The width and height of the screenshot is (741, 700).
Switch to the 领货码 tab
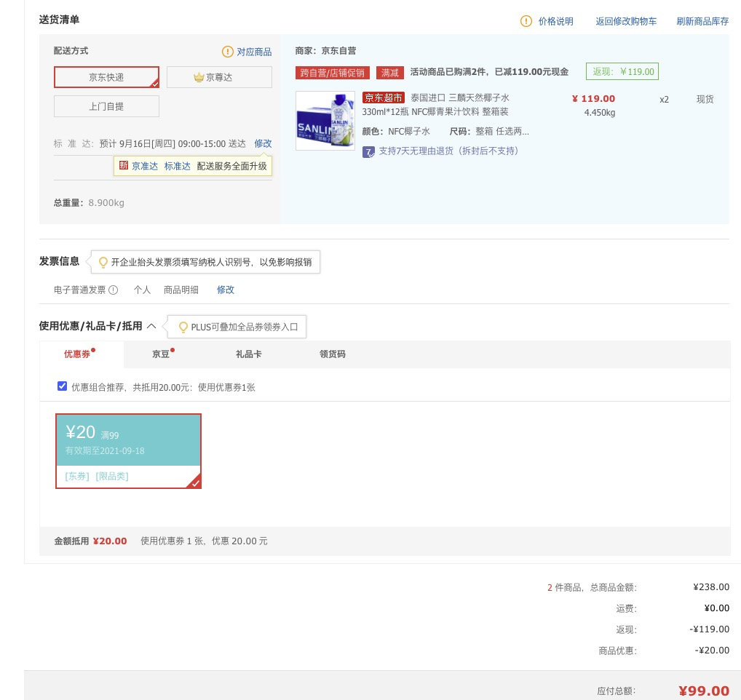point(333,354)
